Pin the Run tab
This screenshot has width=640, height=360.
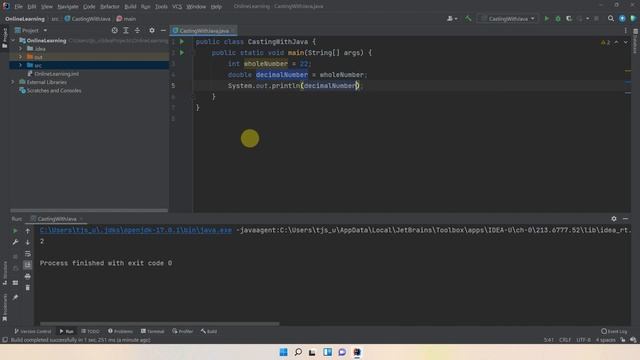16,298
